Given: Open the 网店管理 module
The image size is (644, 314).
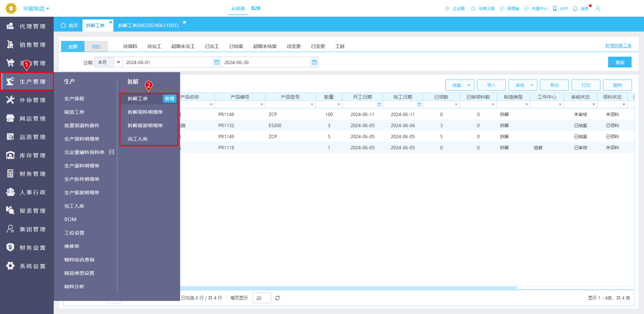Looking at the screenshot, I should tap(27, 118).
